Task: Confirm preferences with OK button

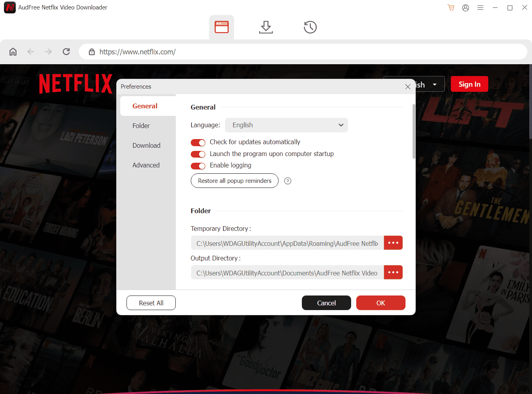Action: coord(381,303)
